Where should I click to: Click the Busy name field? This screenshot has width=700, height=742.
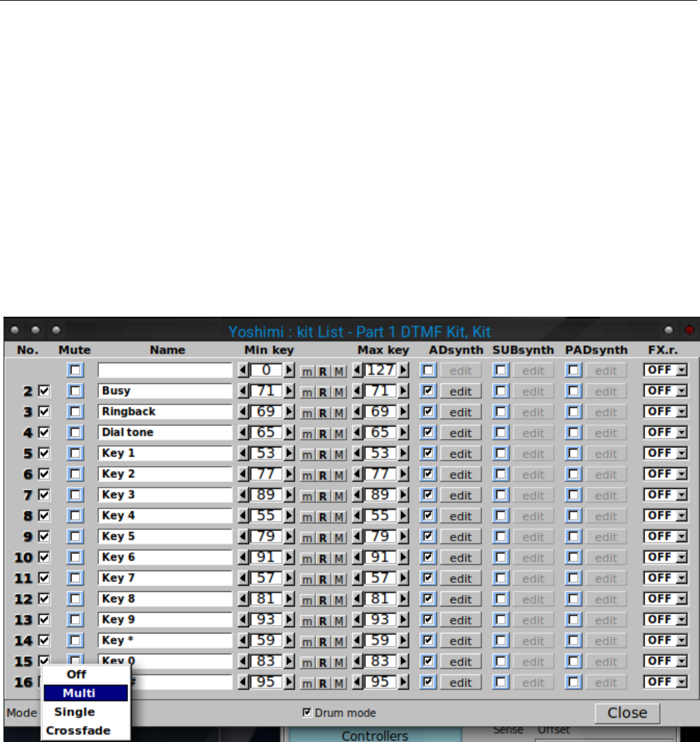(x=165, y=391)
